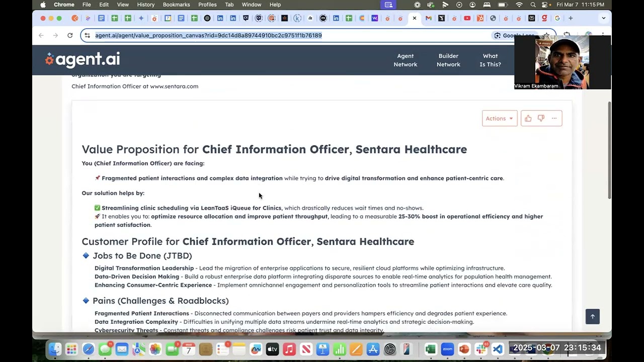The image size is (644, 362).
Task: Open Reminders from the Dock
Action: click(222, 349)
